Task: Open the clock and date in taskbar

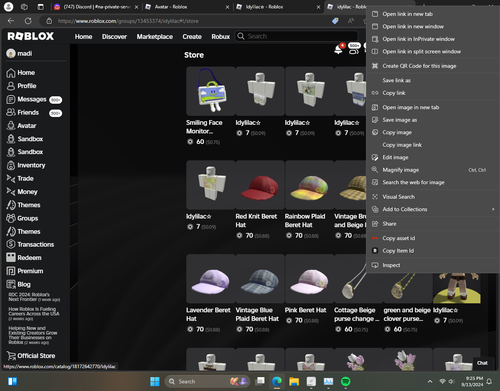Action: pyautogui.click(x=472, y=381)
